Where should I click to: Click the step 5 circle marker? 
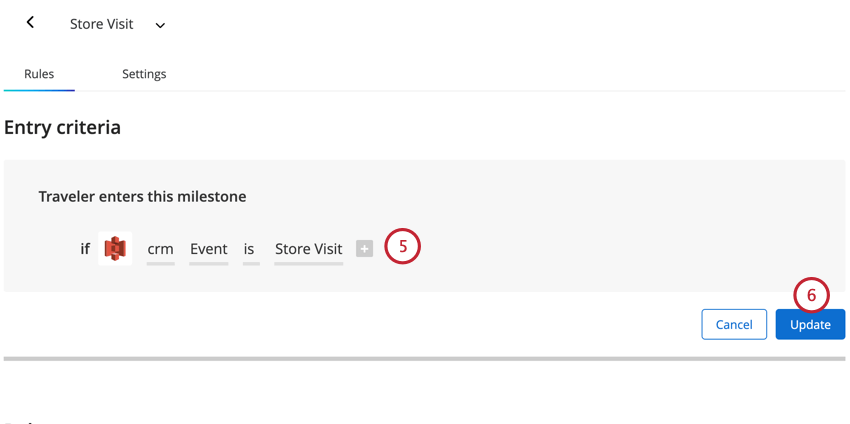[403, 246]
